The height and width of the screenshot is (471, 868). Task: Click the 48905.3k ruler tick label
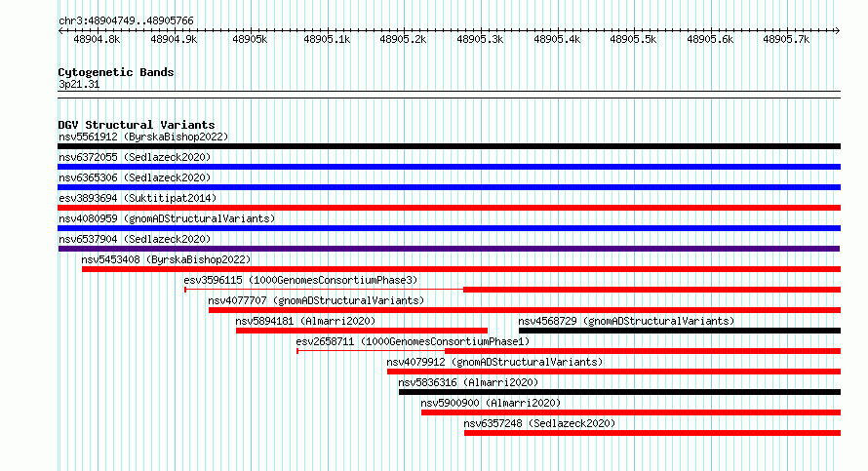point(480,40)
